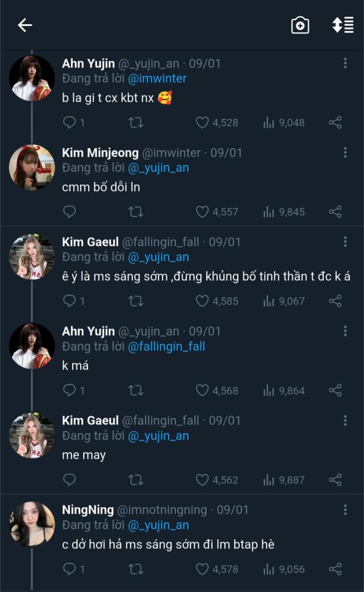Retweet Kim Minjeong's "cmm bố dỗi ln" tweet
The width and height of the screenshot is (364, 592).
pyautogui.click(x=136, y=212)
